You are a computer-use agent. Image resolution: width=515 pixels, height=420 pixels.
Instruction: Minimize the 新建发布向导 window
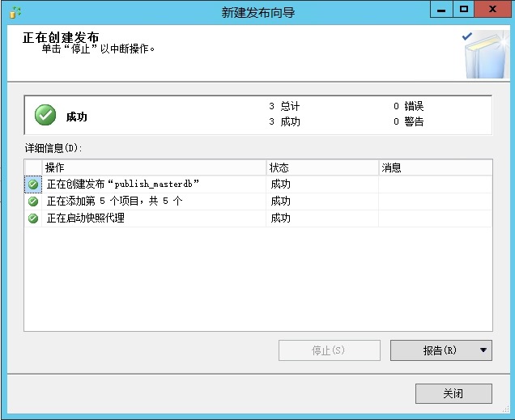click(441, 10)
